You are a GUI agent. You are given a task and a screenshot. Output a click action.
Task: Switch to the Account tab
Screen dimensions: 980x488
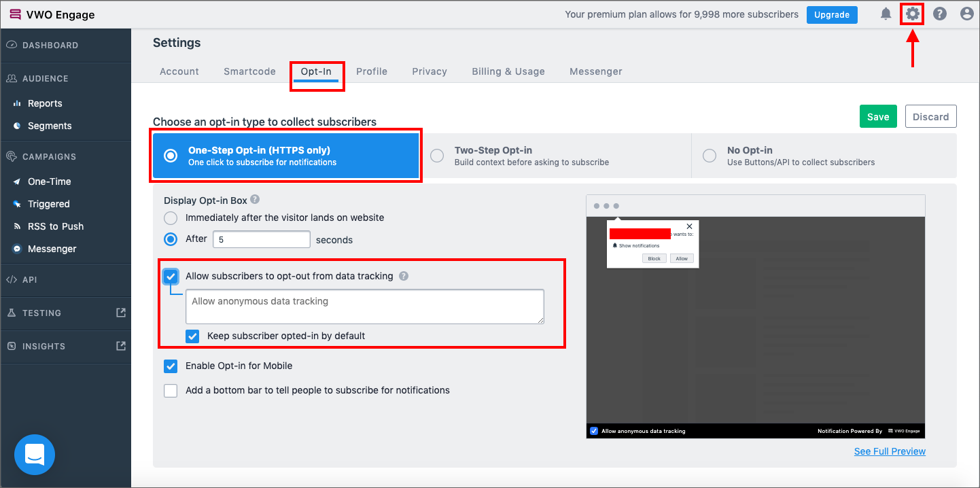tap(179, 71)
